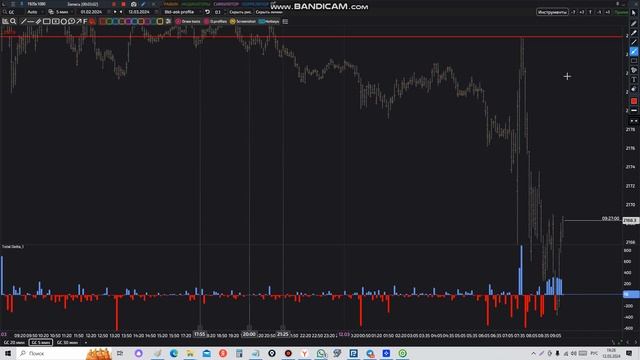Click the Screenshot toolbar button
The width and height of the screenshot is (640, 360).
243,21
